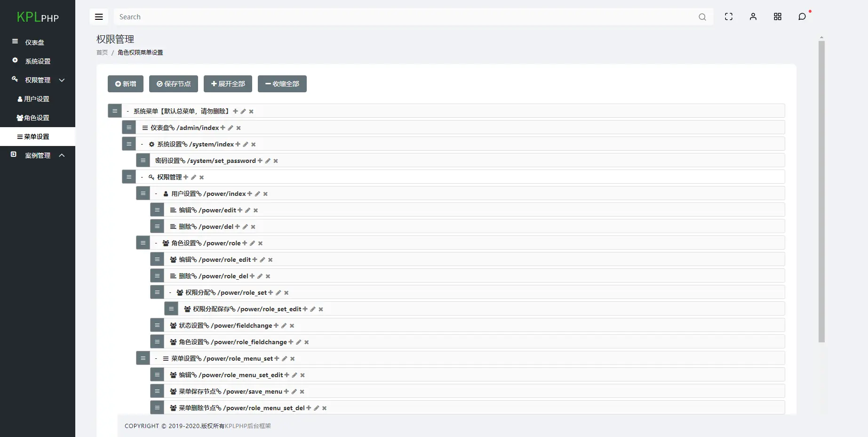Collapse the 系统菜单 root node
This screenshot has width=868, height=437.
tap(127, 111)
